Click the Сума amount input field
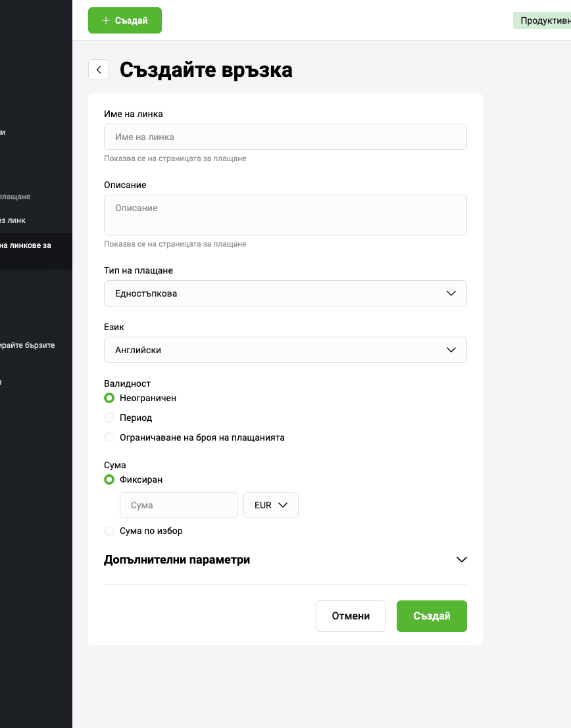The image size is (571, 728). (178, 505)
